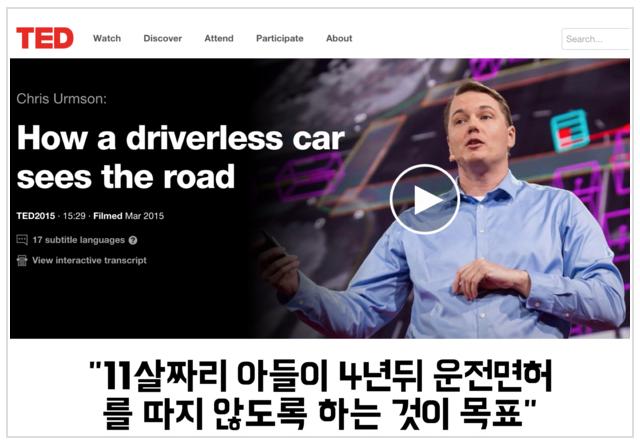Click the interactive transcript printer icon

coord(22,260)
